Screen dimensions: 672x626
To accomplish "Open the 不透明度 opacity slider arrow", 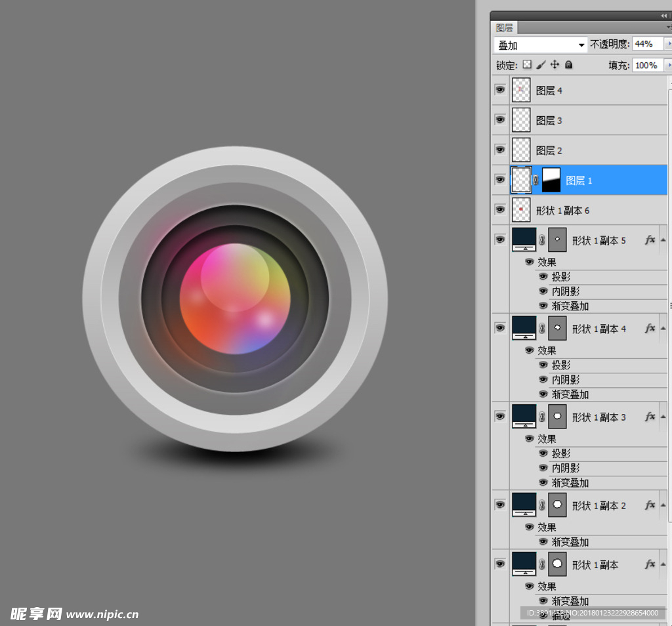I will (x=668, y=44).
